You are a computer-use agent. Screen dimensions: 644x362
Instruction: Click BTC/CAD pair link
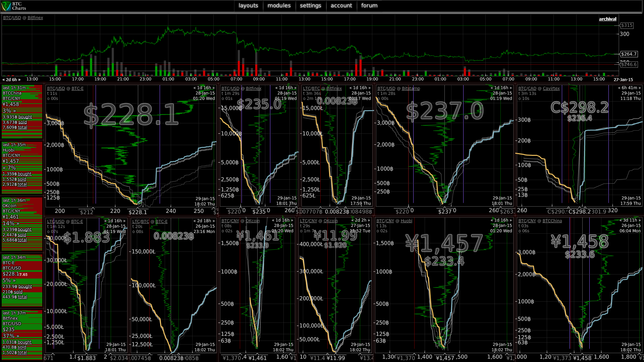(527, 88)
